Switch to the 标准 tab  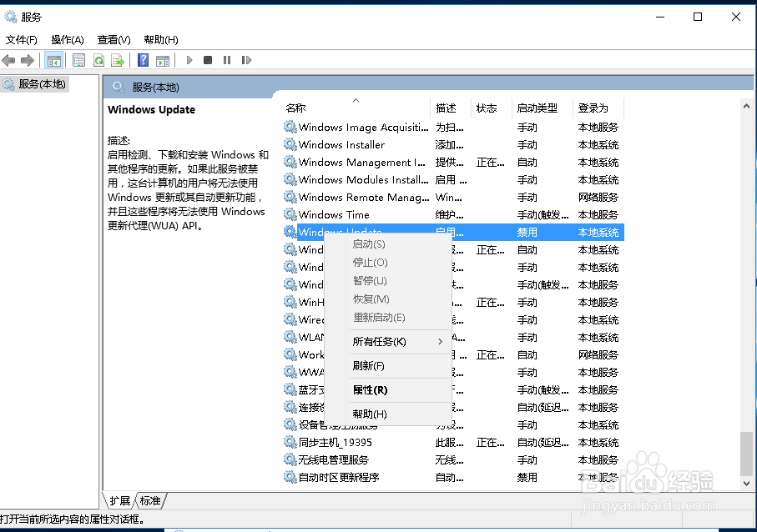(150, 500)
